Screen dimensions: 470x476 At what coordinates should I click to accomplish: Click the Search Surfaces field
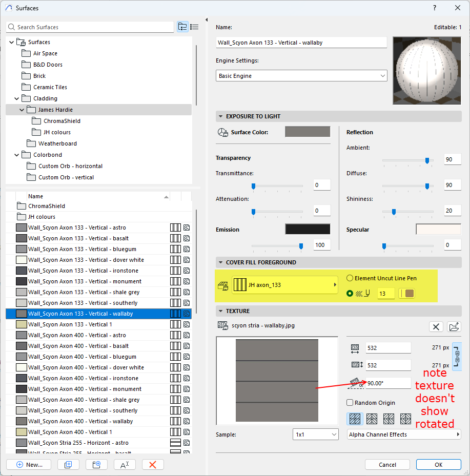tap(90, 27)
